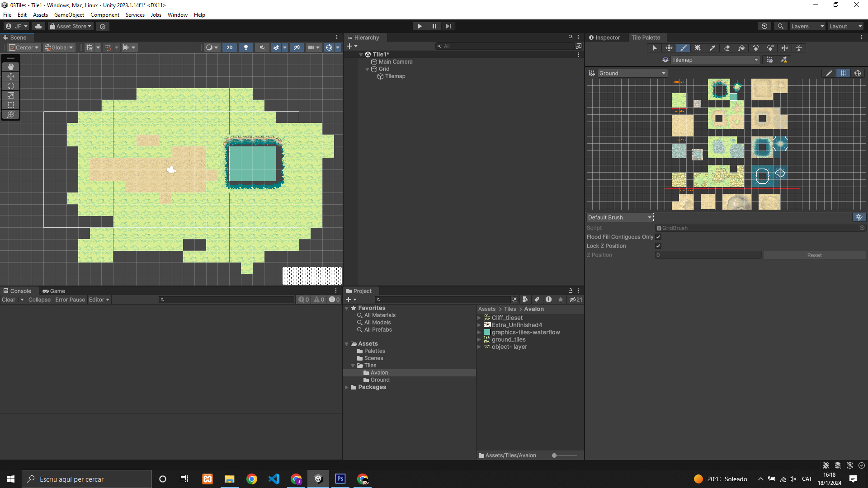This screenshot has height=488, width=868.
Task: Open Visual Studio Code from taskbar
Action: [x=274, y=479]
